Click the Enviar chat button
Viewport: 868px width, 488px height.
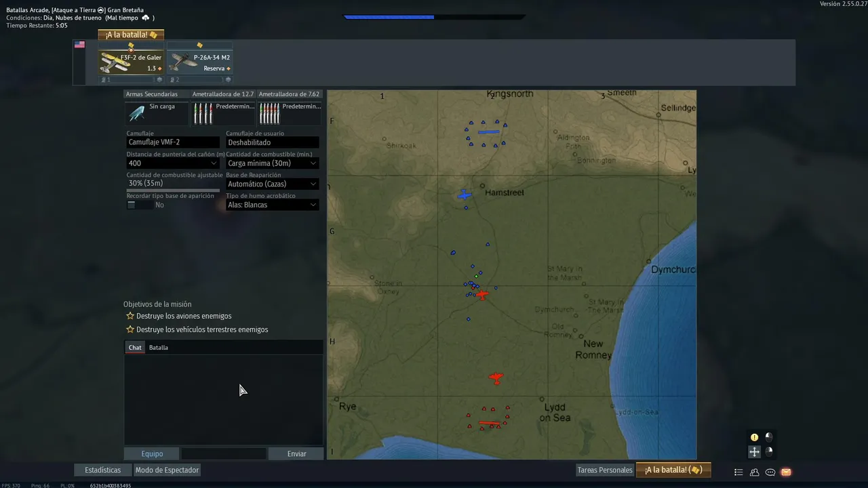click(296, 453)
